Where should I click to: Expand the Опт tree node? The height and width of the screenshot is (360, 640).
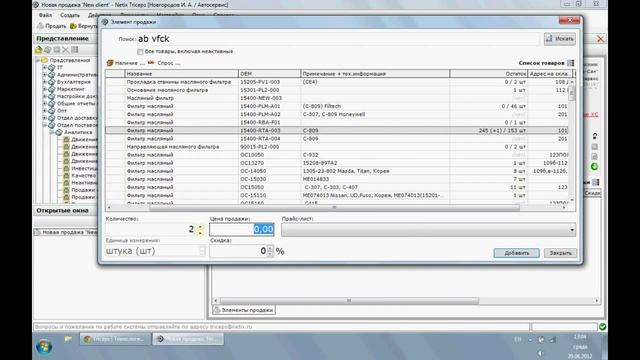(44, 111)
